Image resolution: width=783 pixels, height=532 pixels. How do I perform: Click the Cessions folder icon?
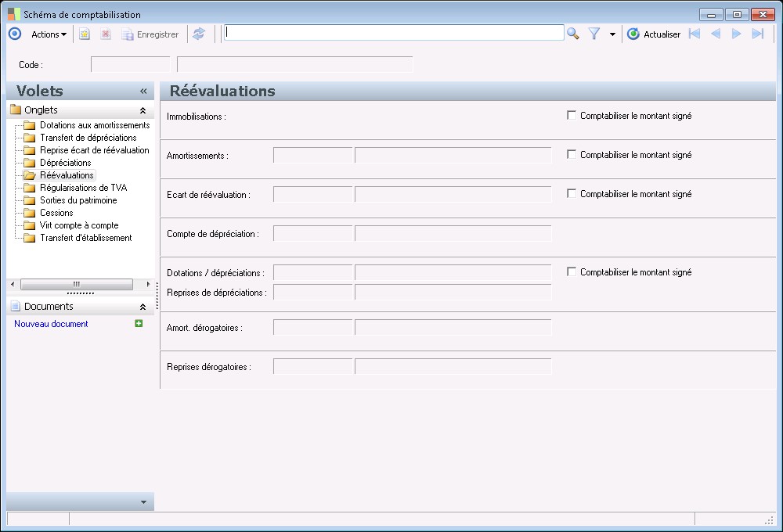30,213
